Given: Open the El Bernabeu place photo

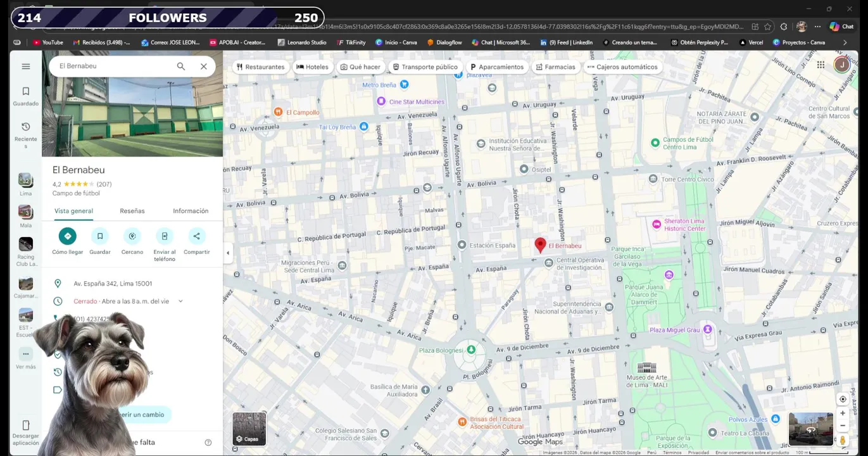Looking at the screenshot, I should tap(132, 104).
